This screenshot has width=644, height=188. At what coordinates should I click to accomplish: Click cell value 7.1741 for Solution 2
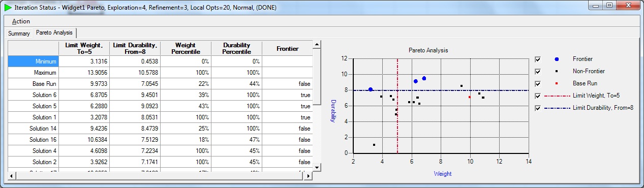(135, 162)
